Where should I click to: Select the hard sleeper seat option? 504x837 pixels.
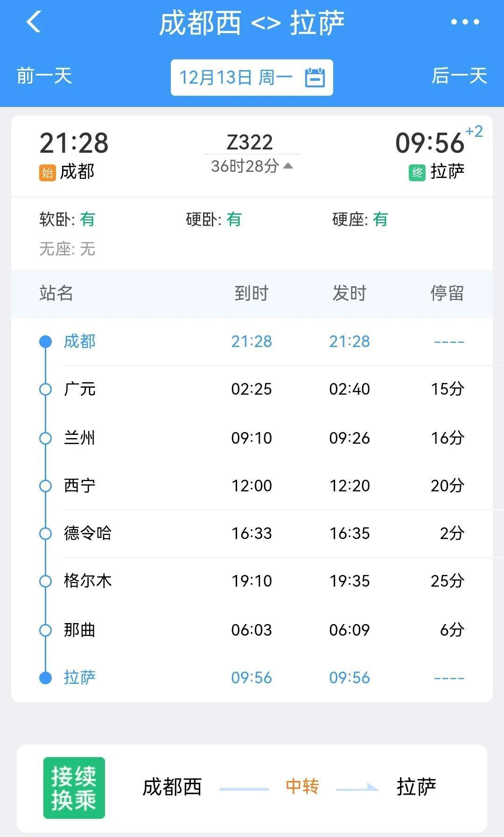coord(213,219)
